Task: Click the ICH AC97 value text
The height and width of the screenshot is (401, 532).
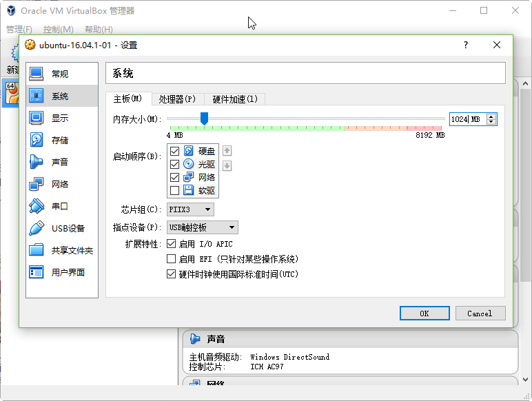Action: (267, 367)
